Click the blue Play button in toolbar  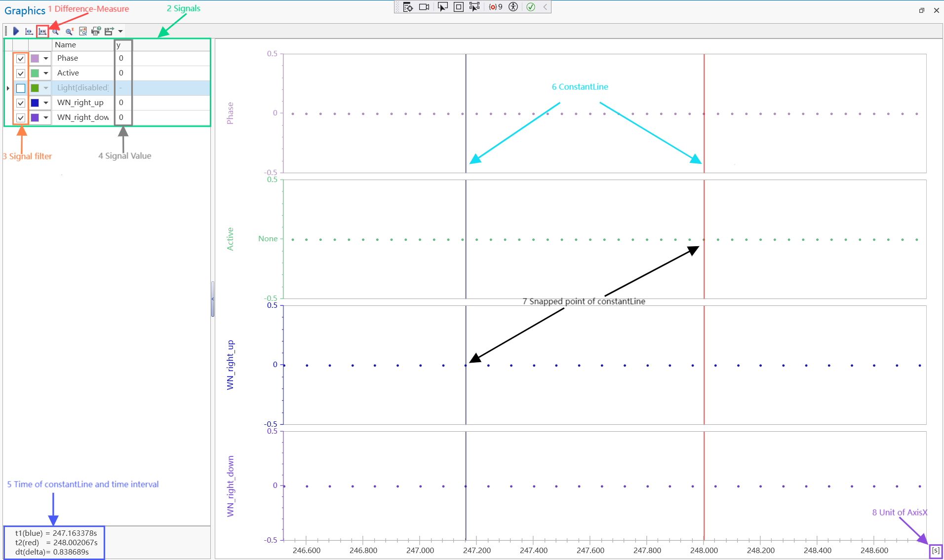coord(16,32)
